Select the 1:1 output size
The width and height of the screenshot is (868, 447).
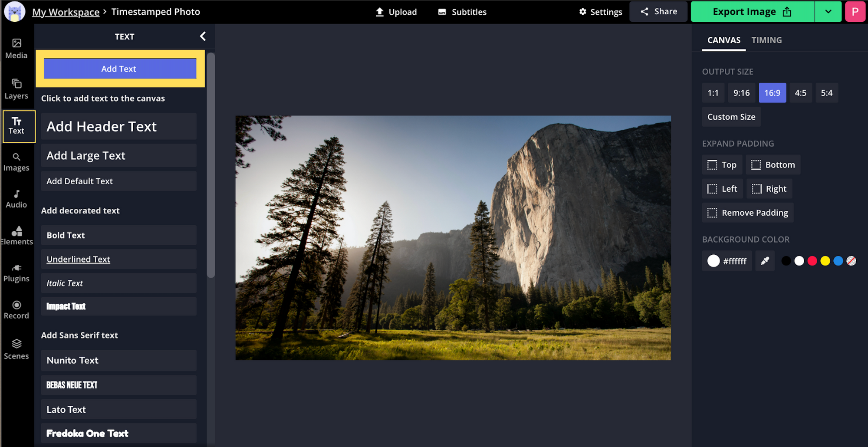(x=713, y=93)
